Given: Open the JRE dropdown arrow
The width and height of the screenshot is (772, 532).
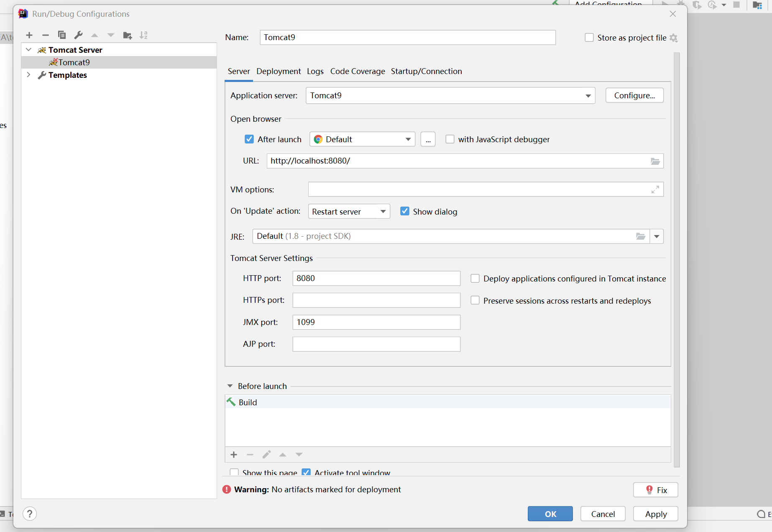Looking at the screenshot, I should tap(657, 236).
